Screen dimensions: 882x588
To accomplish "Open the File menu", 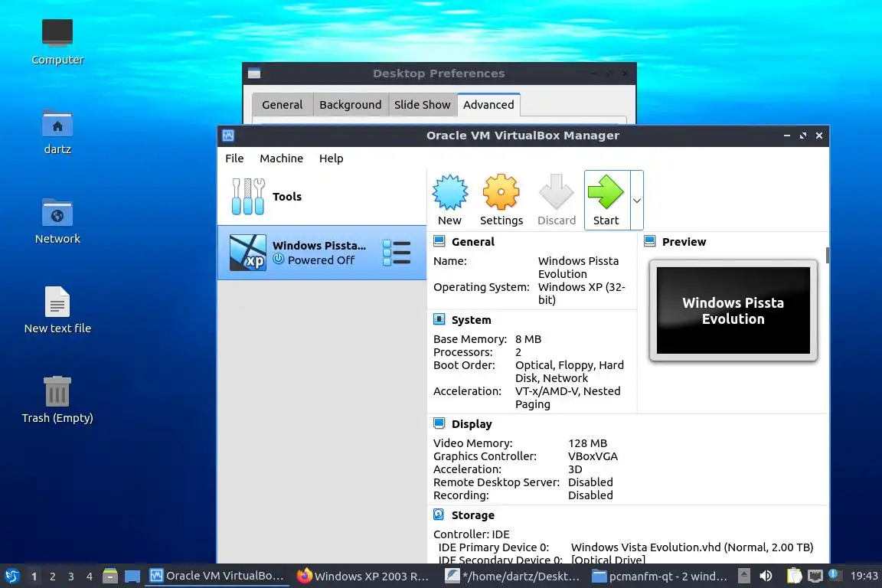I will click(234, 158).
